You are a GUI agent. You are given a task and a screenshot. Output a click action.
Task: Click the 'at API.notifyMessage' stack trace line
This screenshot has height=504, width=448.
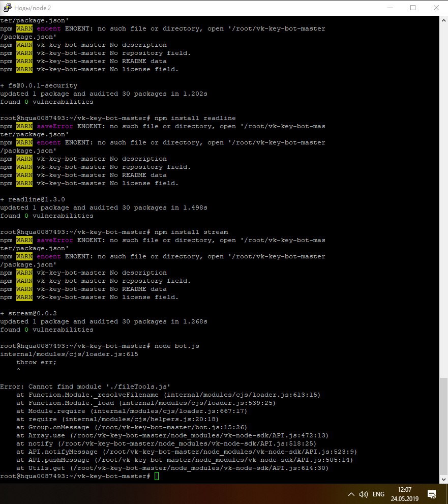point(187,452)
